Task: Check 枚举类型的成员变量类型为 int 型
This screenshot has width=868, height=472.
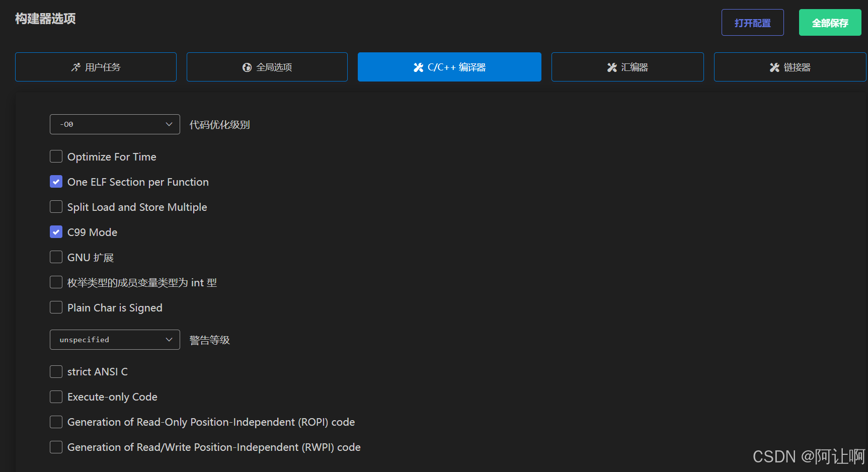Action: point(56,282)
